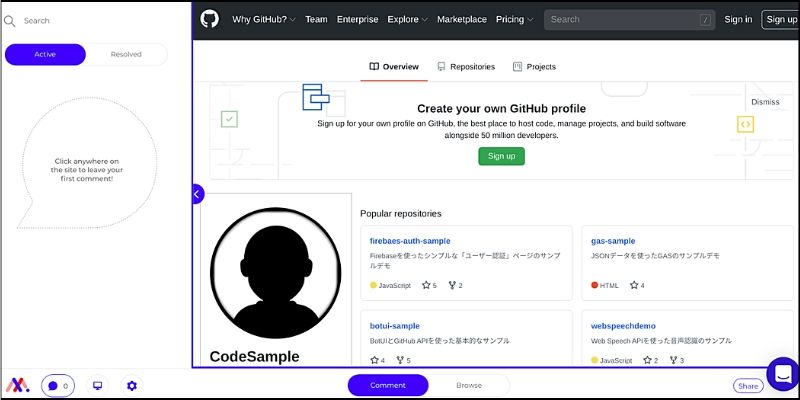Open the botui-sample repository link
The width and height of the screenshot is (800, 400).
(395, 326)
